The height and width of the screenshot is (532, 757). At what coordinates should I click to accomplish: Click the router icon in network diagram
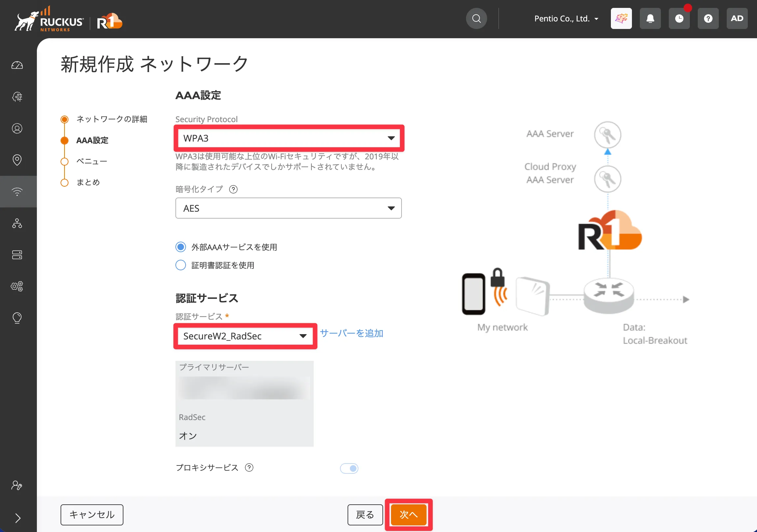point(609,296)
